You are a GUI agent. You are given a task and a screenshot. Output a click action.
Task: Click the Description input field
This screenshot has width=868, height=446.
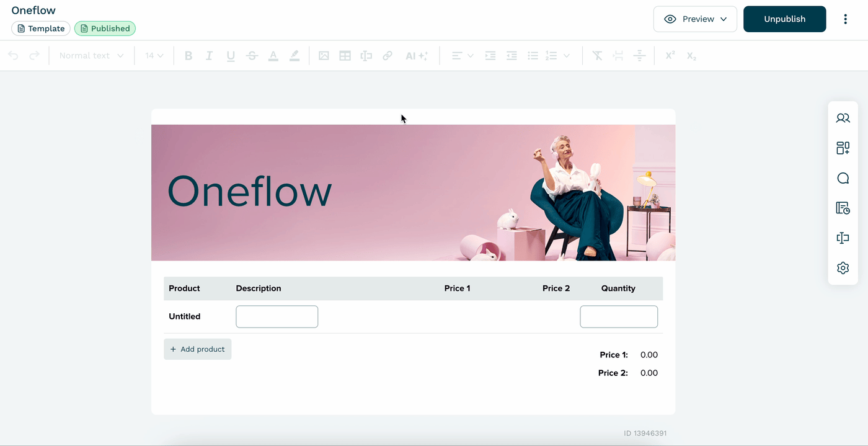coord(277,316)
